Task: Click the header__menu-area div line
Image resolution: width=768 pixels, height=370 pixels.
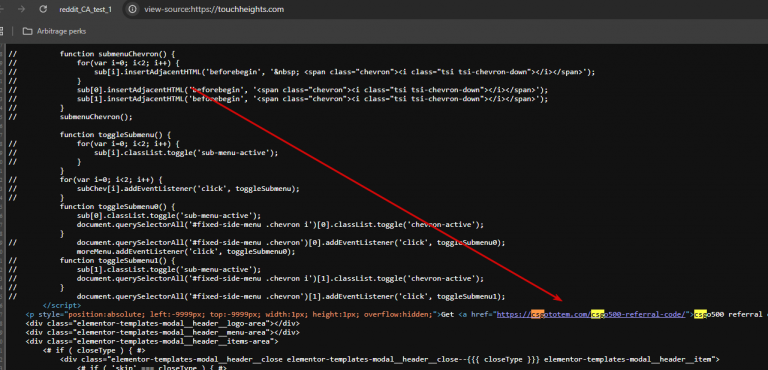Action: (162, 332)
